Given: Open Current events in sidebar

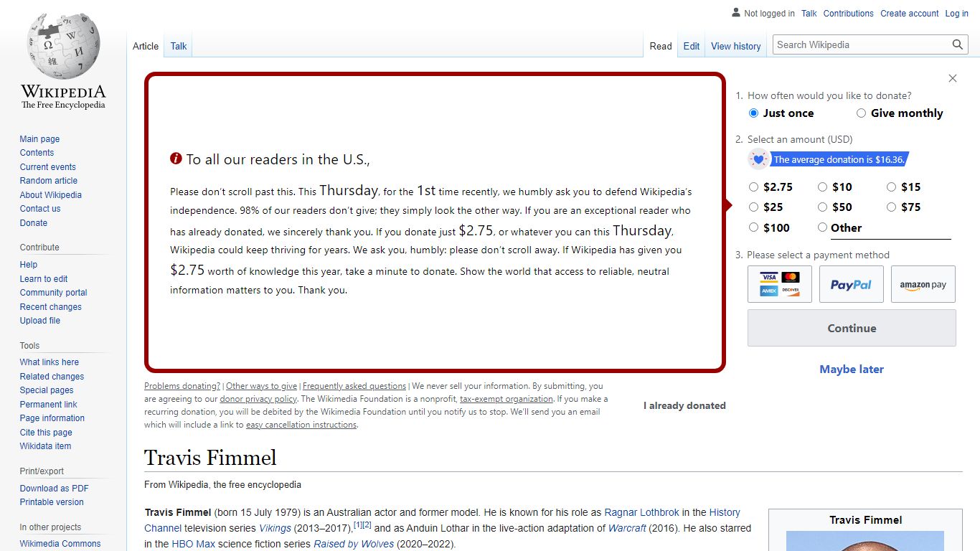Looking at the screenshot, I should coord(47,167).
